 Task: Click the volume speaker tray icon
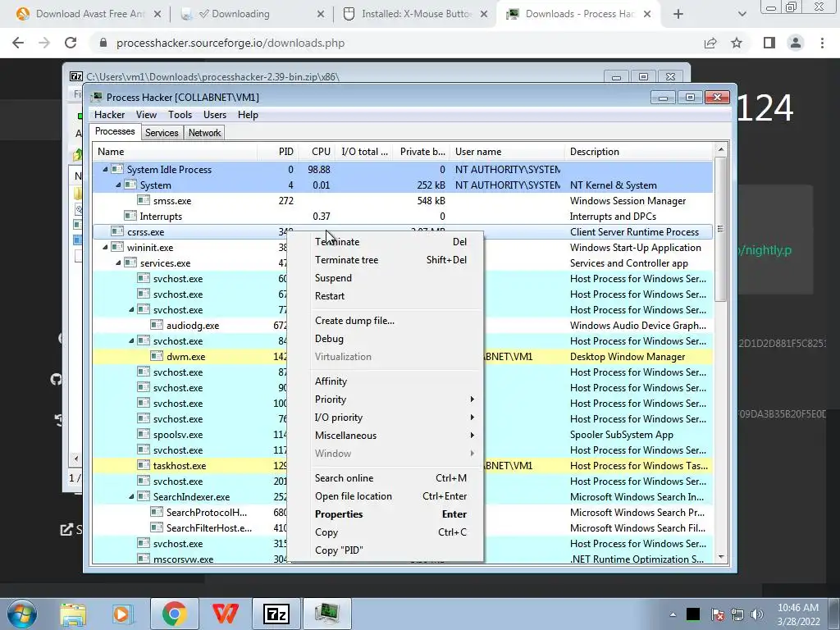point(756,614)
